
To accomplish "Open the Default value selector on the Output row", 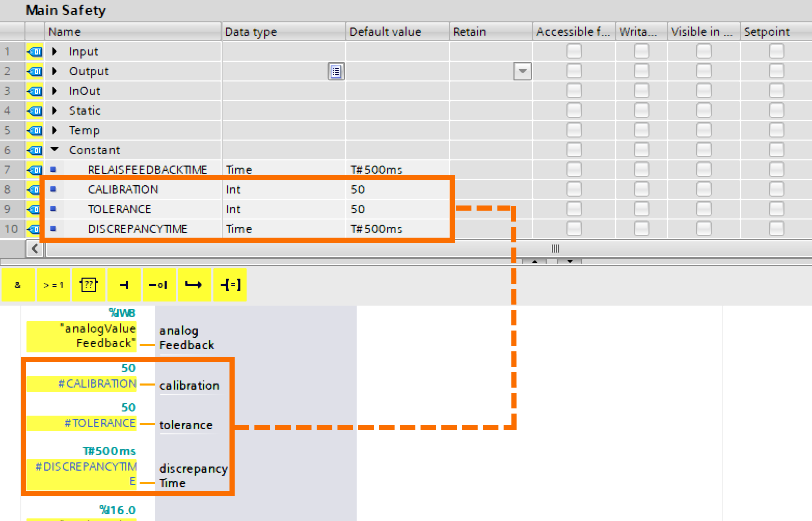I will (336, 71).
